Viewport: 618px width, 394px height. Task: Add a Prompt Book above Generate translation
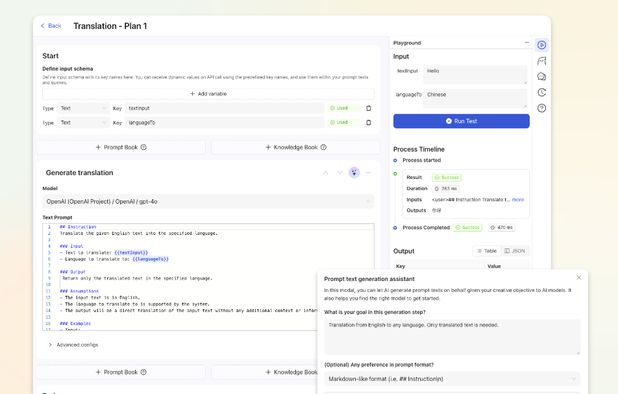[x=121, y=147]
